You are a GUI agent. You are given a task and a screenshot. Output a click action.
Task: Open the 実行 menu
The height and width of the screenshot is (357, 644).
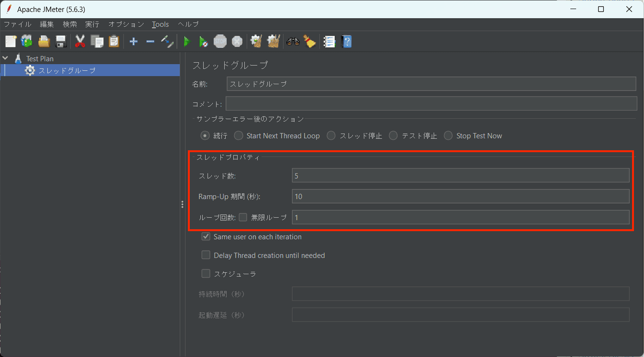pos(92,24)
